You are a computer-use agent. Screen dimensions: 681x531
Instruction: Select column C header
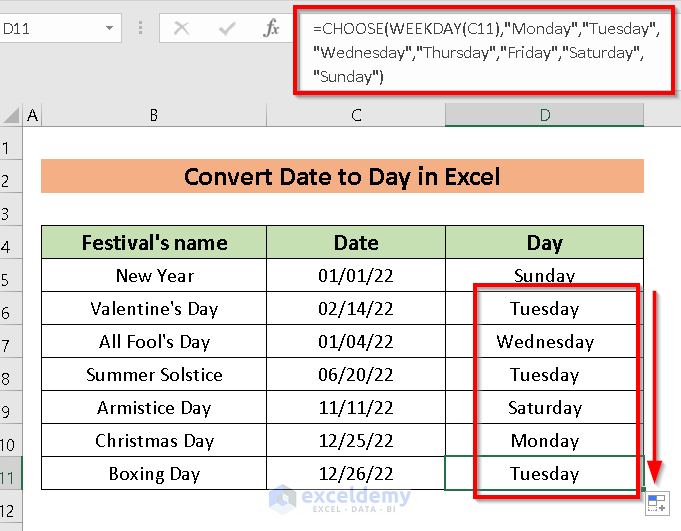356,116
